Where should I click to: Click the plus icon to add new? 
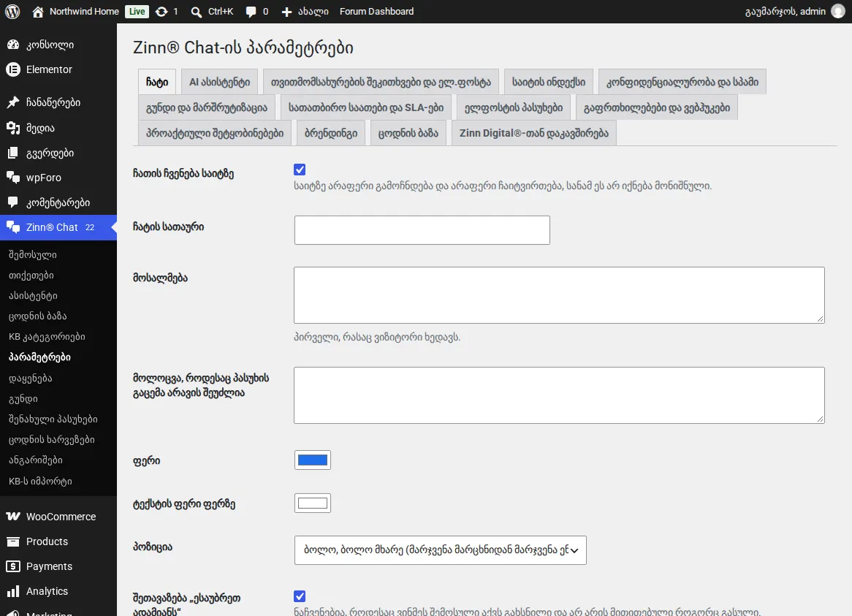point(286,12)
